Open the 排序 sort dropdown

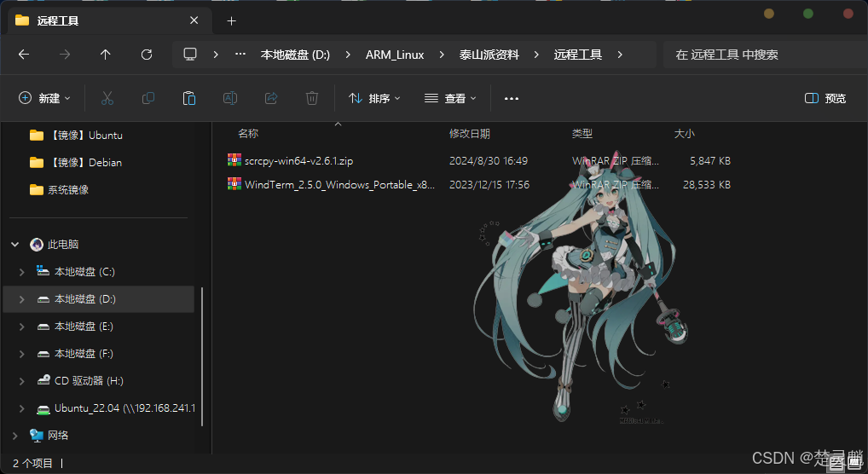374,99
